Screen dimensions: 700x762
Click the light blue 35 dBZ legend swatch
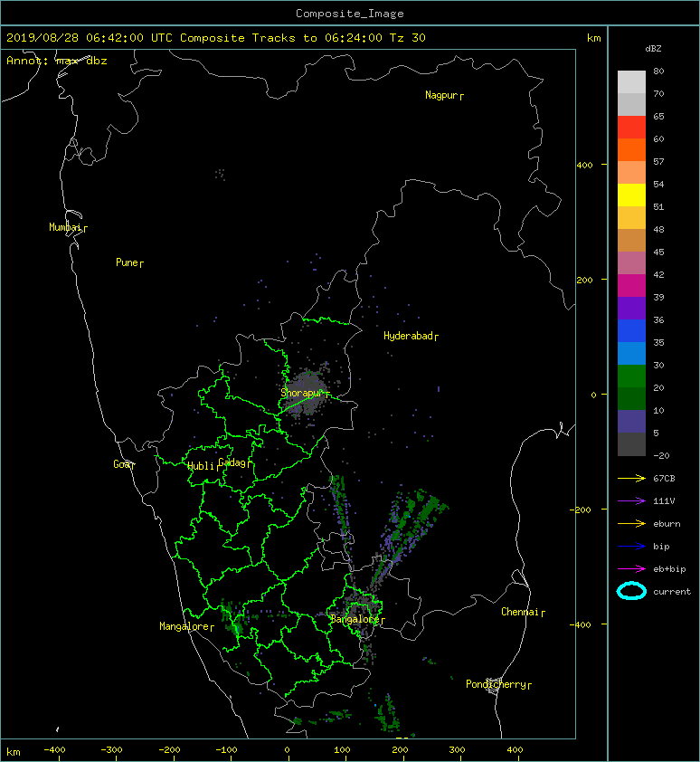coord(631,353)
